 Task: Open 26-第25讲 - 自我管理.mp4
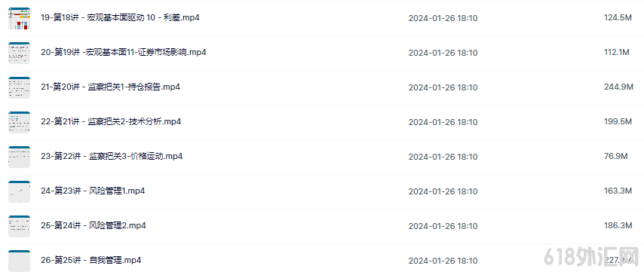point(91,260)
